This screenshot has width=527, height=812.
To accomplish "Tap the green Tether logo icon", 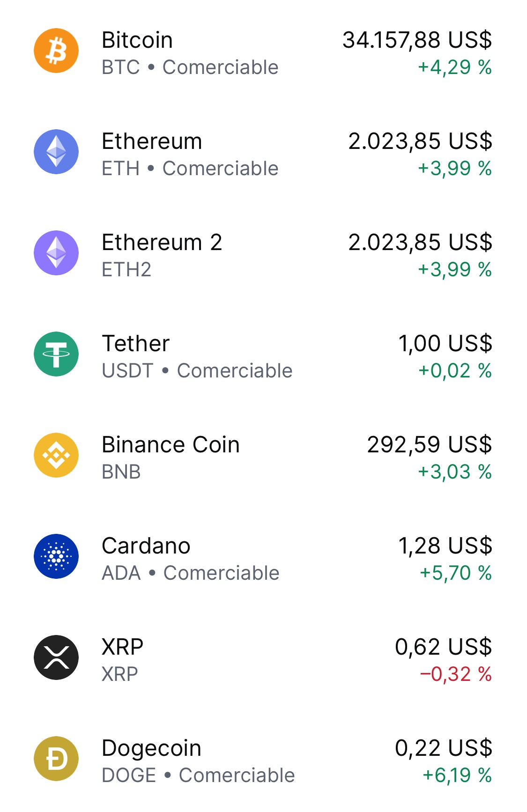I will [x=56, y=354].
